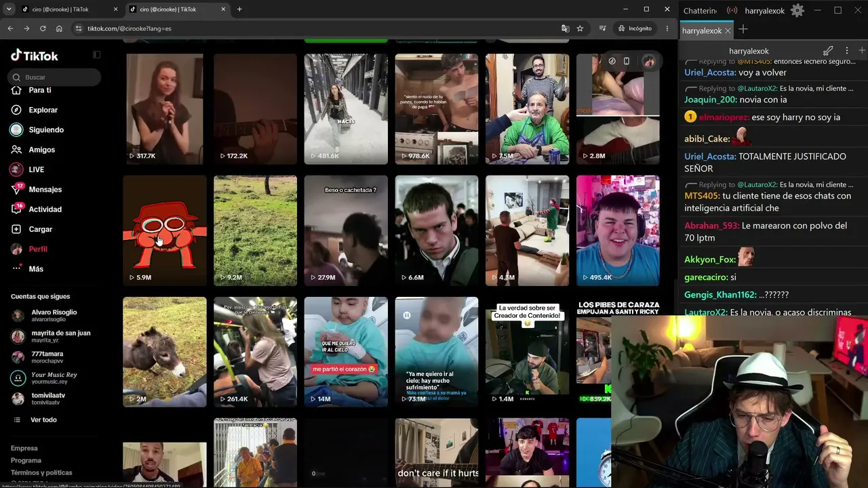
Task: Open the Explorar compass icon
Action: 16,110
